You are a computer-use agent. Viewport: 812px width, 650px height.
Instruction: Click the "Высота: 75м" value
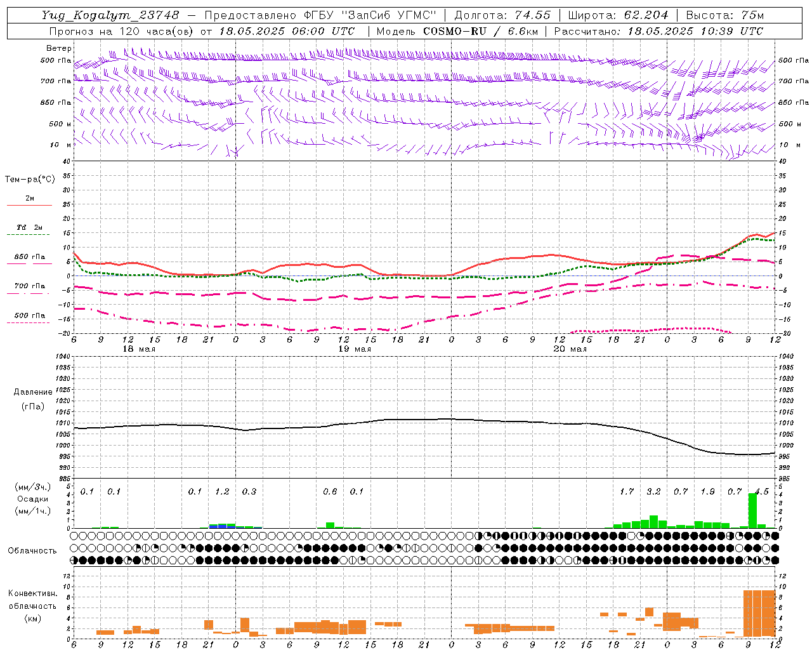coord(724,15)
